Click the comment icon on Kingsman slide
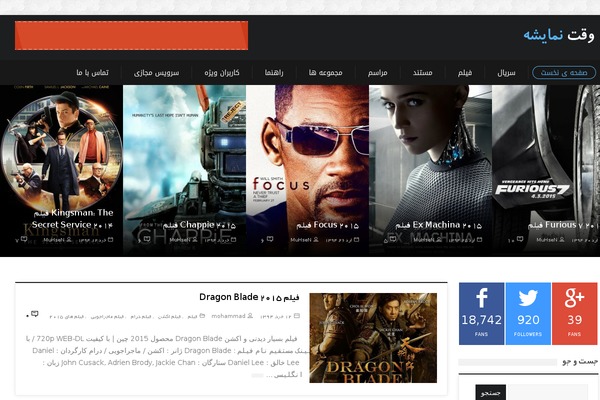Viewport: 600px width, 400px height. pyautogui.click(x=24, y=239)
